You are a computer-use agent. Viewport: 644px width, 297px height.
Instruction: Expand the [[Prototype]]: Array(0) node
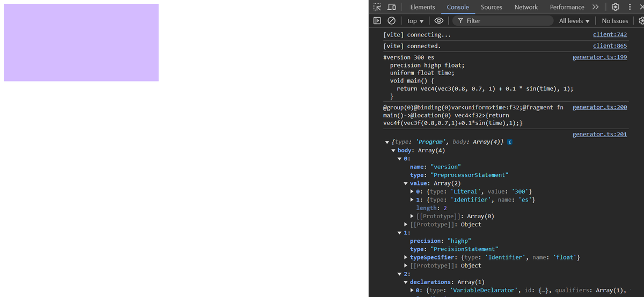(412, 217)
